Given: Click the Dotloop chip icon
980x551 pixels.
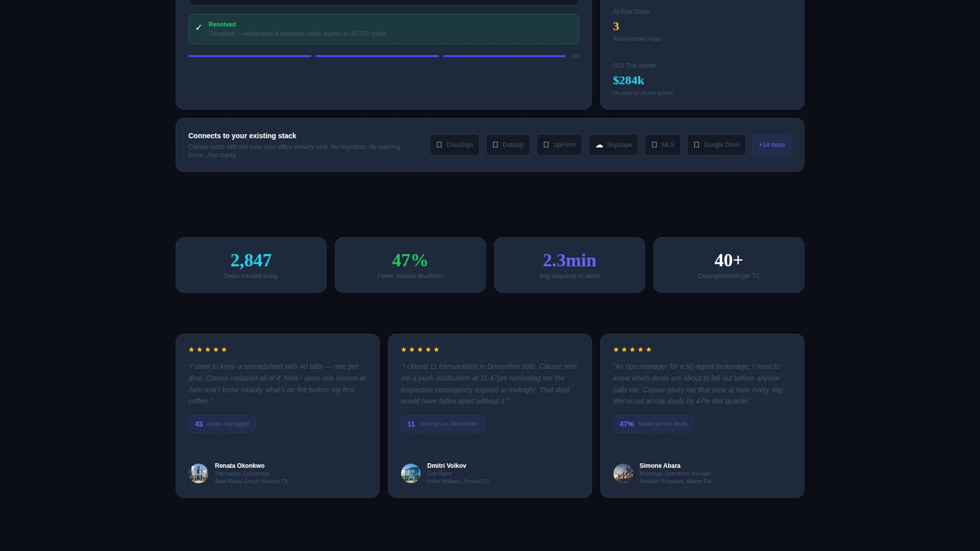Looking at the screenshot, I should tap(495, 145).
